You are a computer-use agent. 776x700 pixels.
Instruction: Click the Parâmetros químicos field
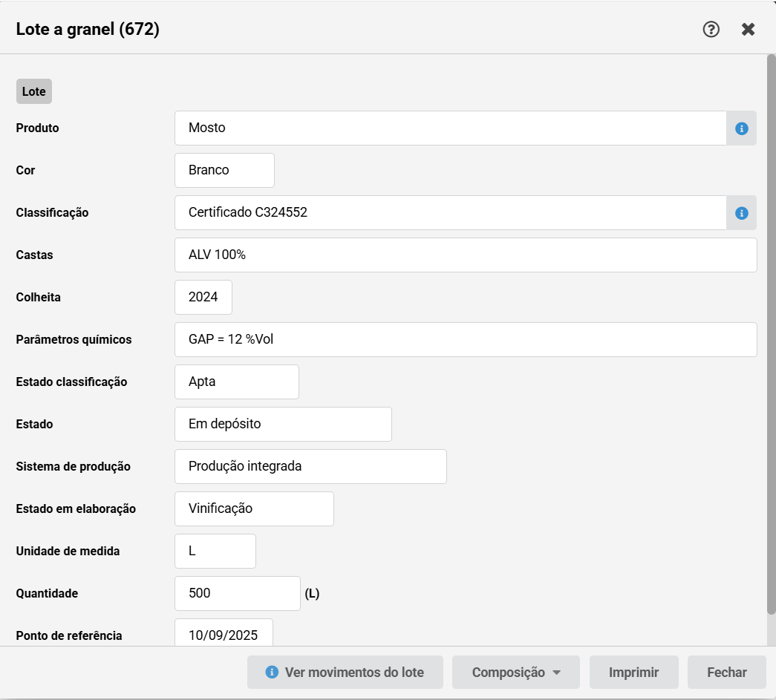(466, 339)
